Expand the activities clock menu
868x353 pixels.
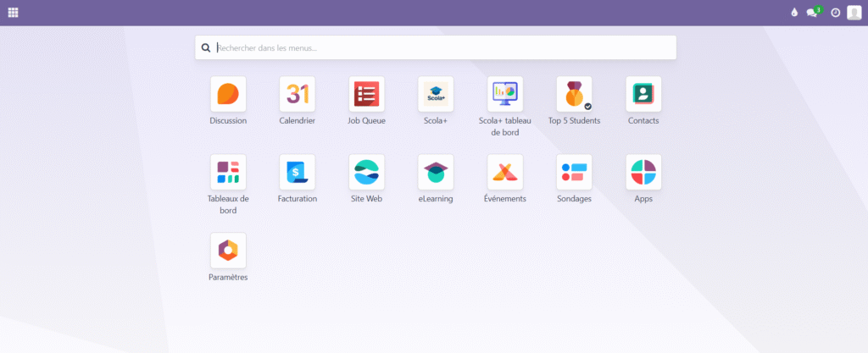click(835, 13)
